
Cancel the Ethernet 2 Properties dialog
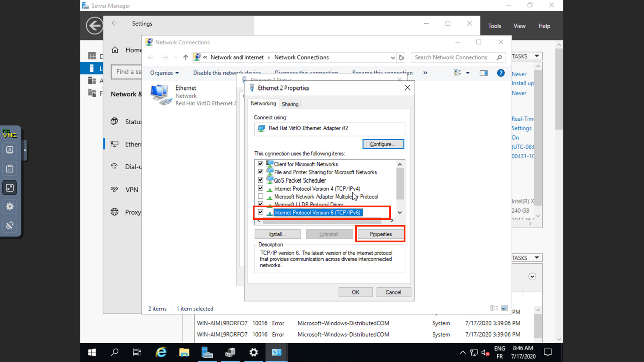[393, 292]
